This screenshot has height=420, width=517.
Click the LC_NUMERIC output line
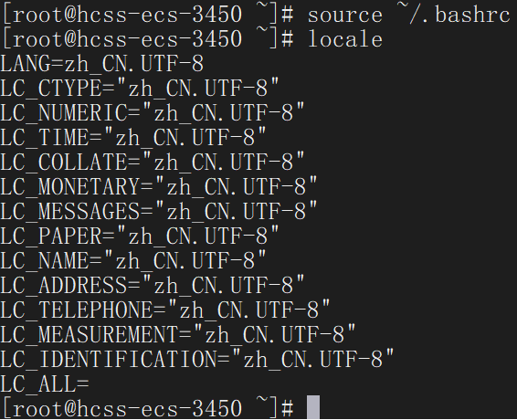click(153, 112)
